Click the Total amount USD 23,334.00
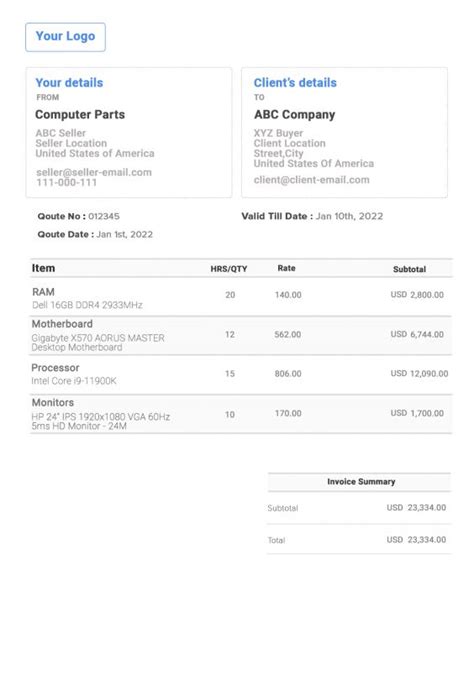 click(x=416, y=540)
